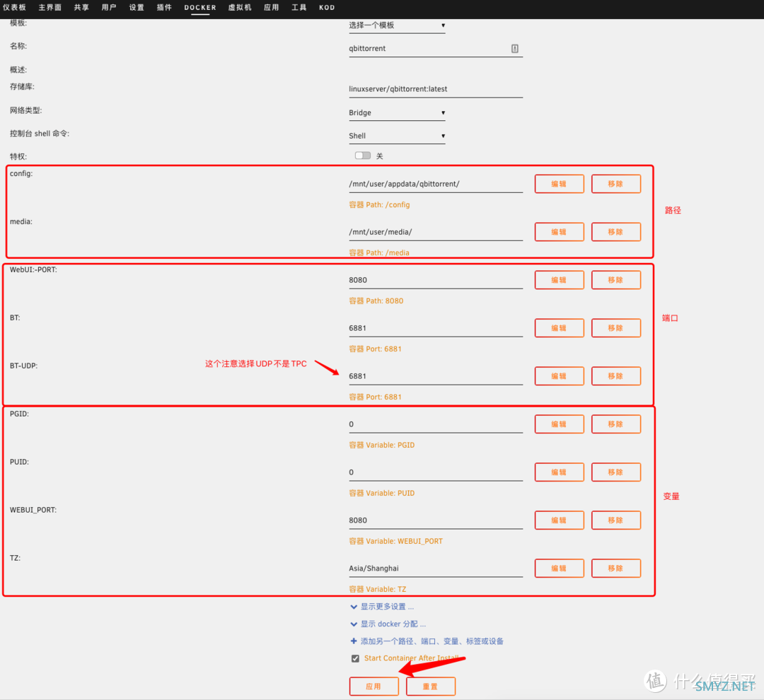This screenshot has width=764, height=700.
Task: Click 移除 for the PUID variable
Action: point(616,472)
